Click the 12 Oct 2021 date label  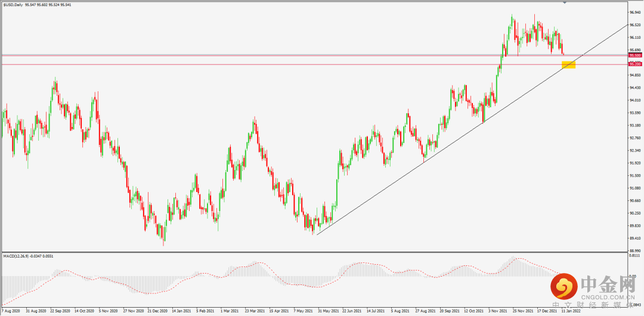[475, 311]
